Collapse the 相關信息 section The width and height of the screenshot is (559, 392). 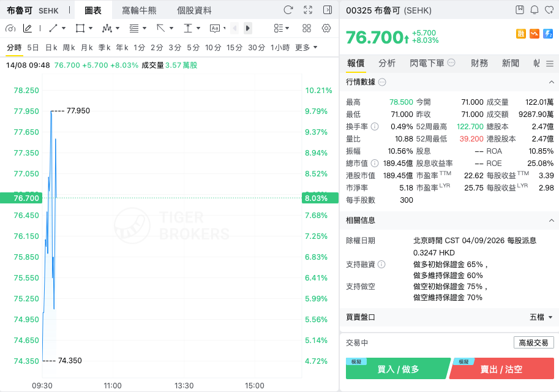point(552,221)
